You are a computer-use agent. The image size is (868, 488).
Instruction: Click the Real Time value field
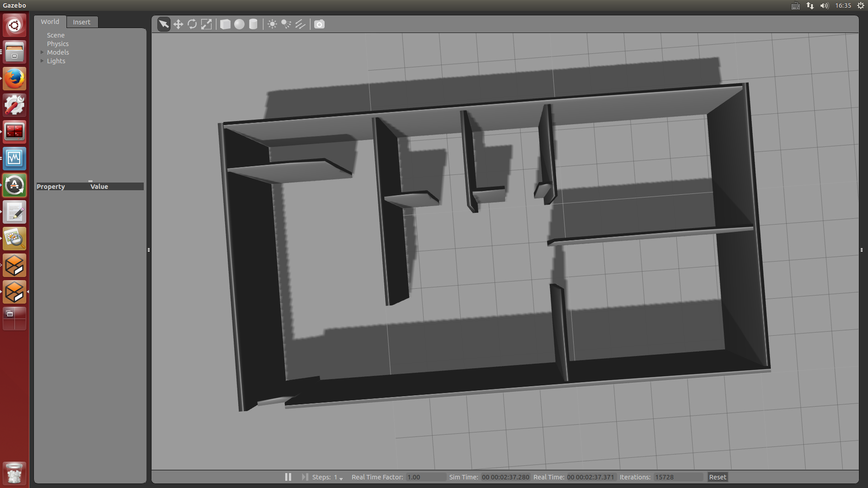coord(590,477)
